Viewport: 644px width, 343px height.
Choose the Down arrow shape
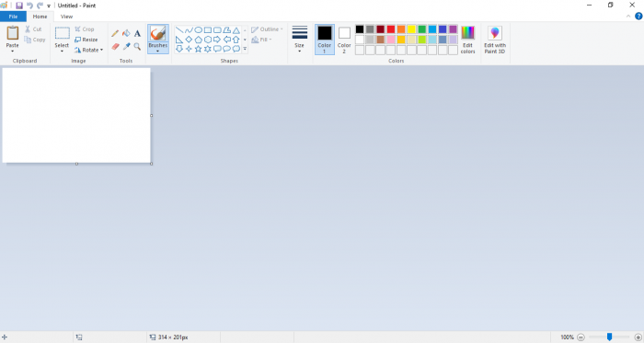[x=179, y=49]
